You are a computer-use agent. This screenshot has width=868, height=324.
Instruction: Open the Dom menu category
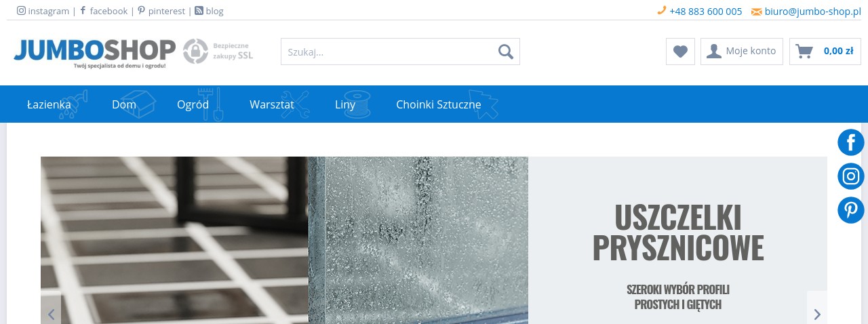click(124, 104)
